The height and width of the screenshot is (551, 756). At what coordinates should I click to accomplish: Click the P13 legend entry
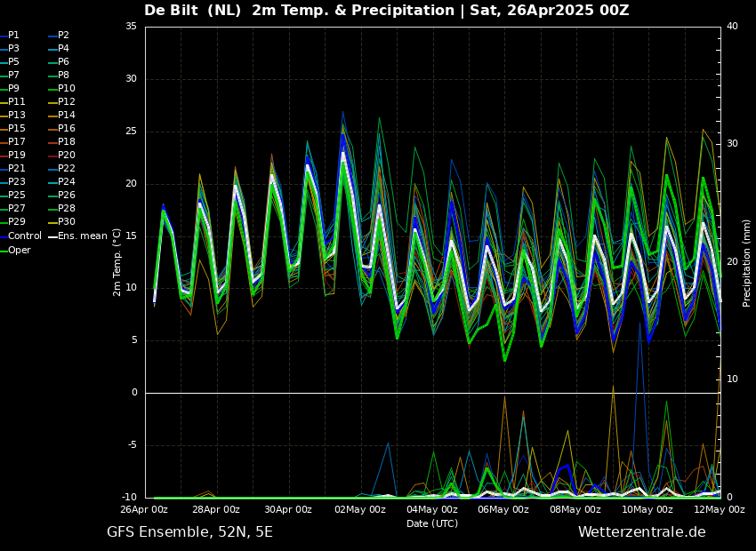point(12,116)
